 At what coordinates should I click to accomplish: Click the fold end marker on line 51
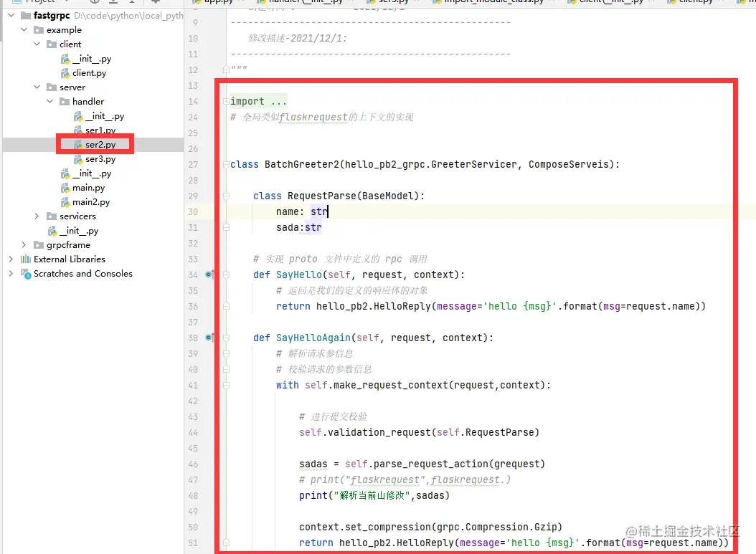coord(226,543)
